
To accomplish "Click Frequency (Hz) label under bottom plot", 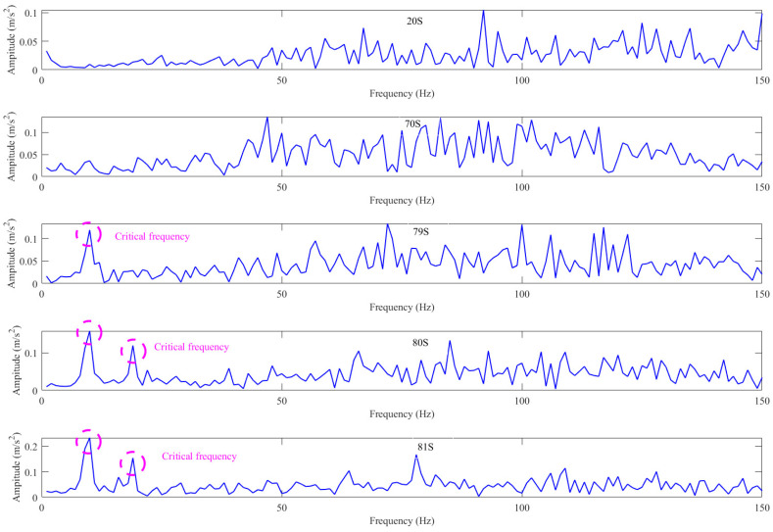I will pos(402,521).
